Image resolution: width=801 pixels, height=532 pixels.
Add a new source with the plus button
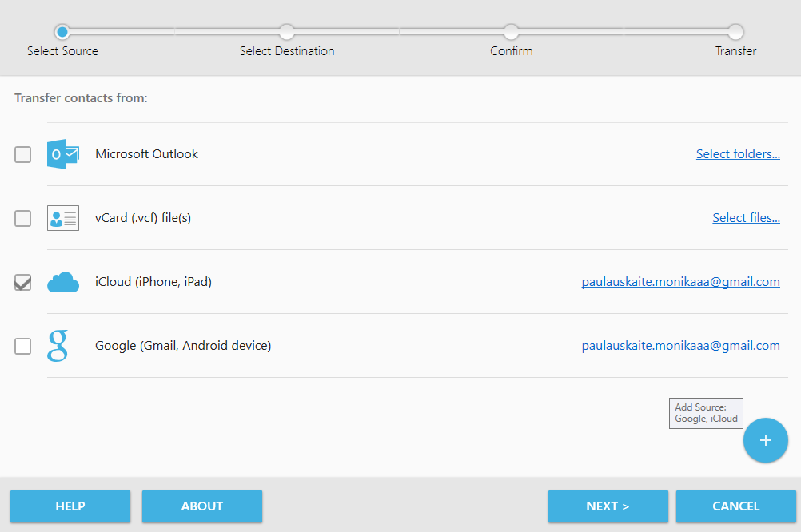click(765, 440)
